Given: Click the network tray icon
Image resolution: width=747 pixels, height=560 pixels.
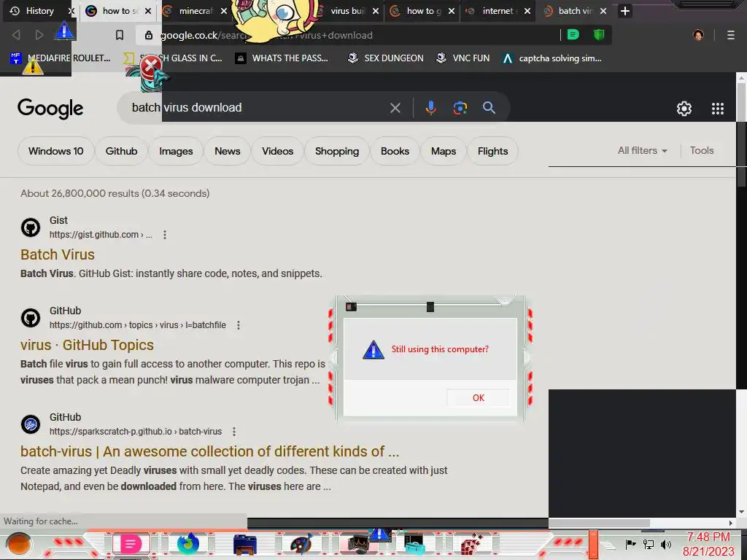Looking at the screenshot, I should [x=649, y=544].
